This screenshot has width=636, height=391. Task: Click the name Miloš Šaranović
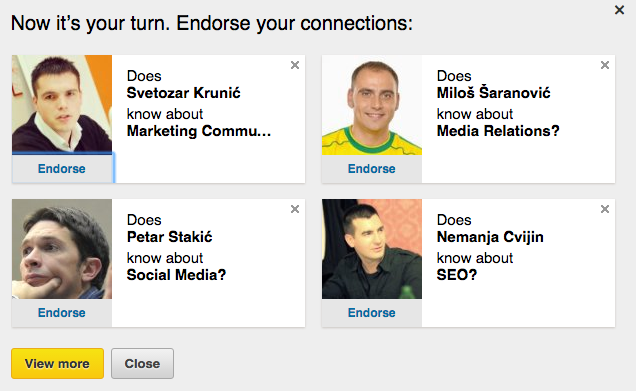493,93
